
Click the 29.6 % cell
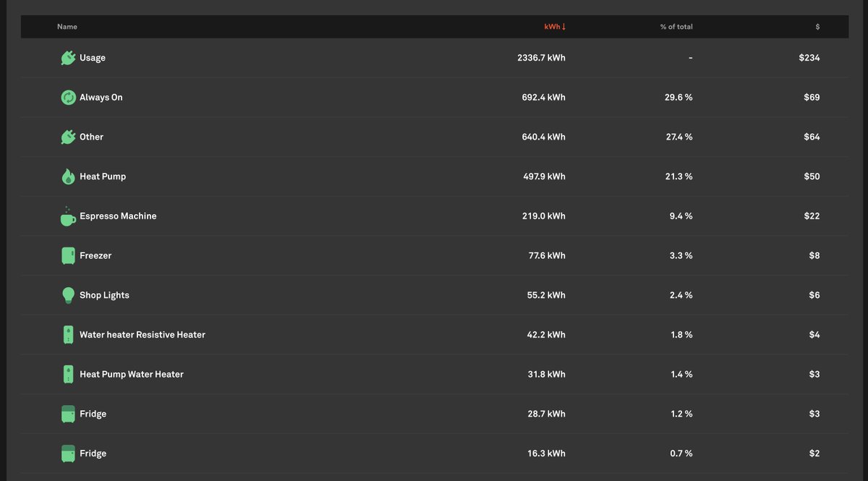[x=678, y=97]
